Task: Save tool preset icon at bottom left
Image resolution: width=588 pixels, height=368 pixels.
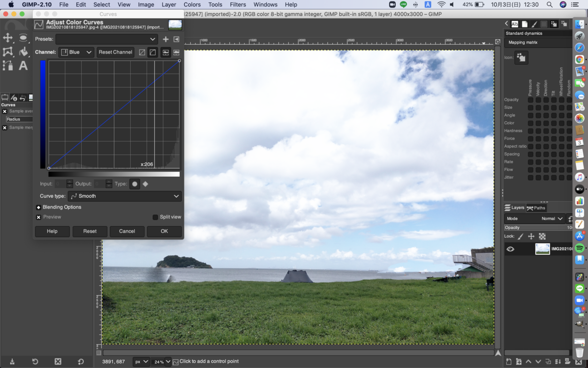Action: click(x=12, y=362)
